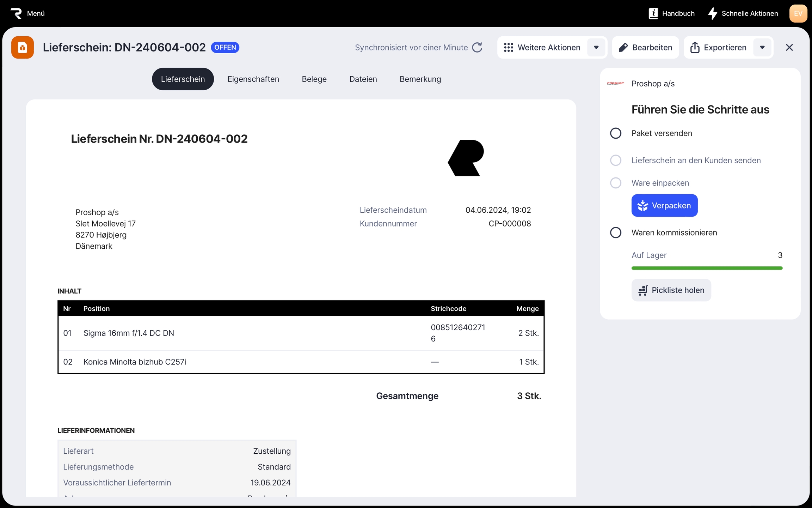
Task: Click the Menü logo icon
Action: pos(16,13)
